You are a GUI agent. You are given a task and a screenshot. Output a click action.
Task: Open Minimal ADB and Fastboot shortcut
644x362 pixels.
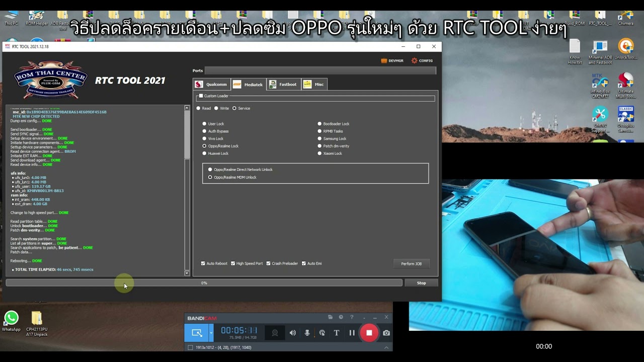click(x=600, y=52)
